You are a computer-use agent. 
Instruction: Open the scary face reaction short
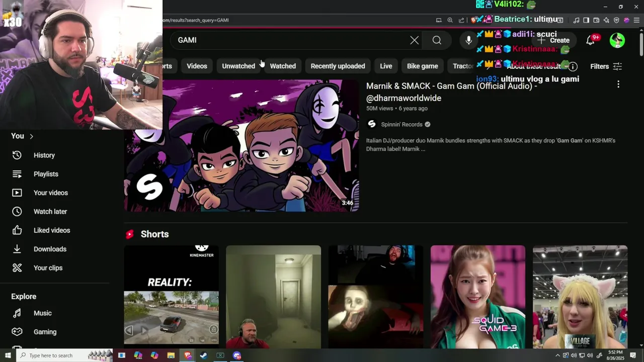(375, 297)
